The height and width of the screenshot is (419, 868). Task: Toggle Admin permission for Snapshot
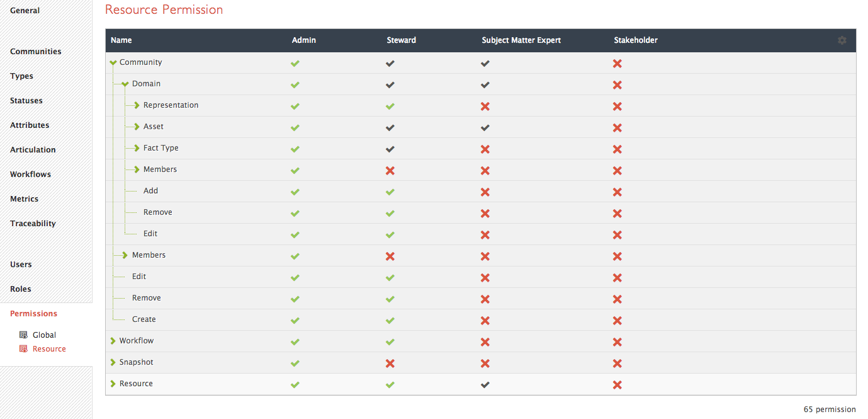[295, 363]
